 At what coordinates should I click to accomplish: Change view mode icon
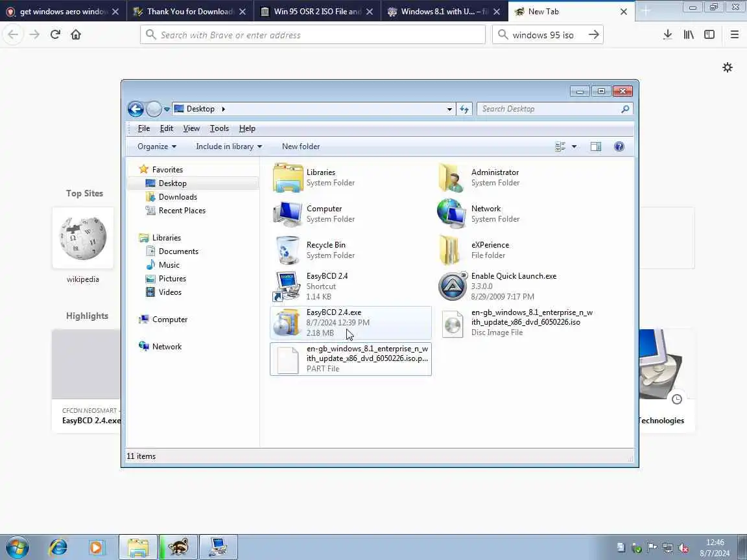560,146
